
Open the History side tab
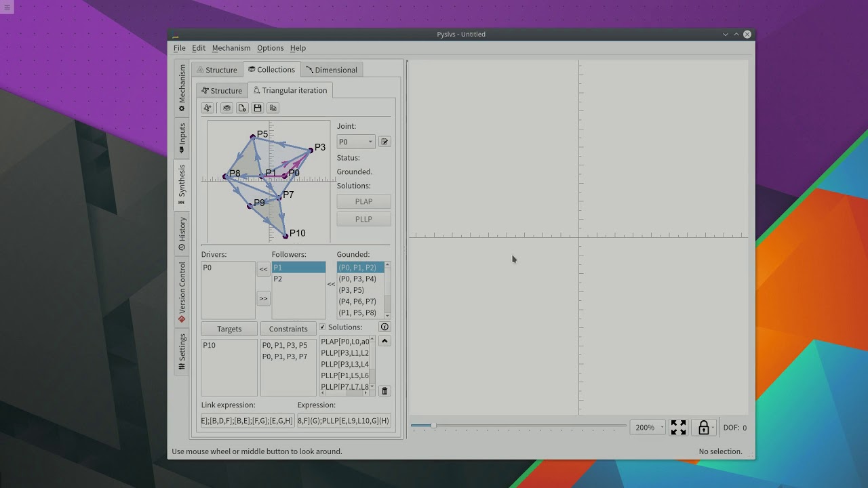pos(182,234)
